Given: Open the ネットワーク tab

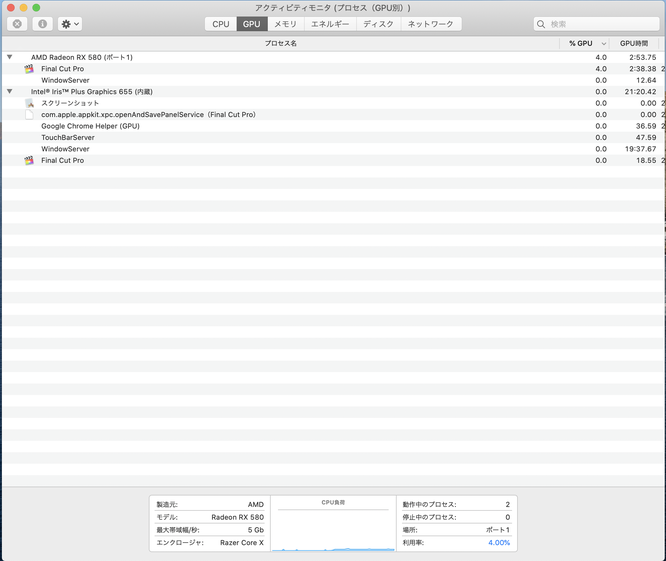Looking at the screenshot, I should tap(431, 24).
